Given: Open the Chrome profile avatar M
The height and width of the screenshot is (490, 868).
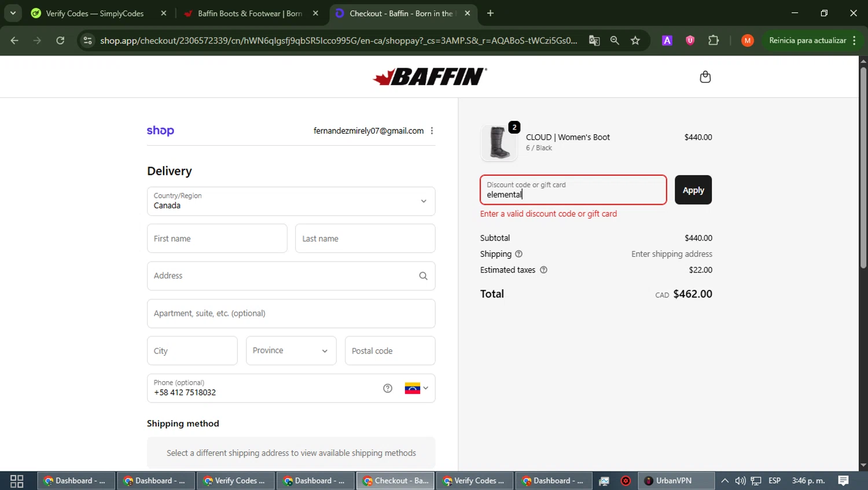Looking at the screenshot, I should [748, 40].
